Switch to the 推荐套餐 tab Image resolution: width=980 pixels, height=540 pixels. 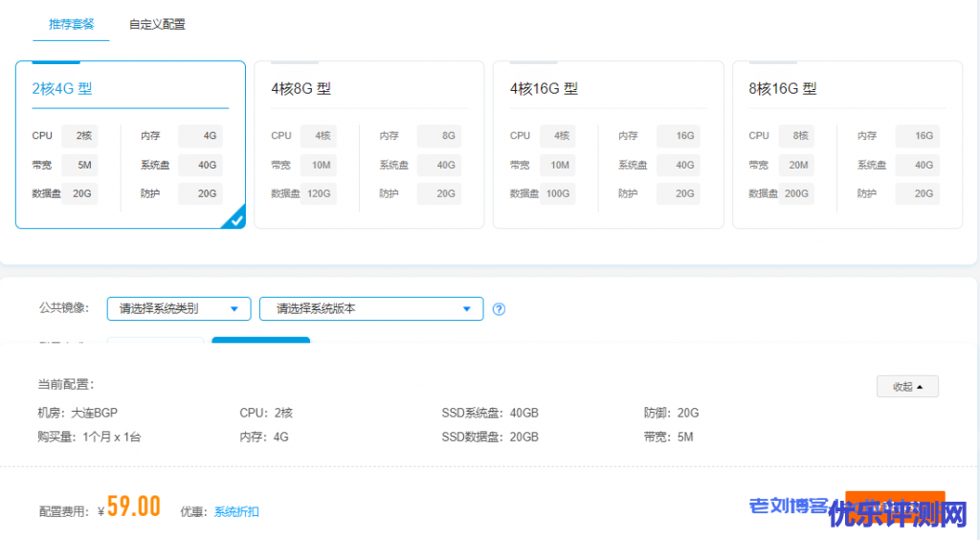click(x=72, y=25)
